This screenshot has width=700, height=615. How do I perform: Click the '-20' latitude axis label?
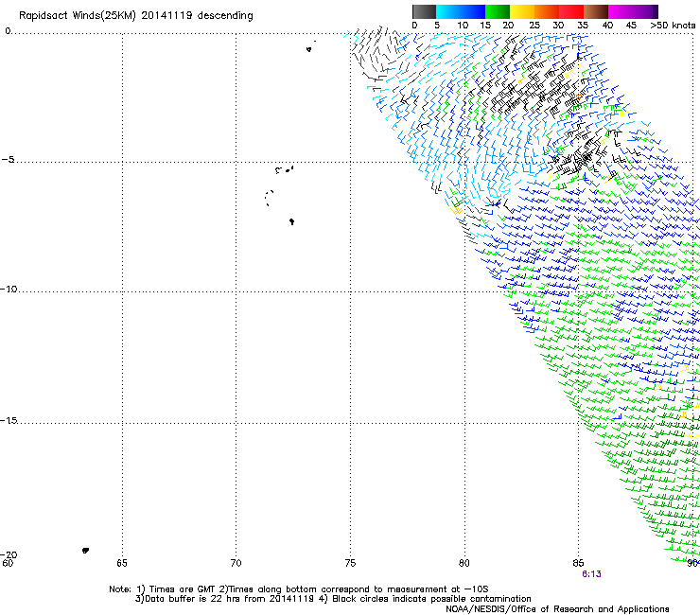[9, 554]
